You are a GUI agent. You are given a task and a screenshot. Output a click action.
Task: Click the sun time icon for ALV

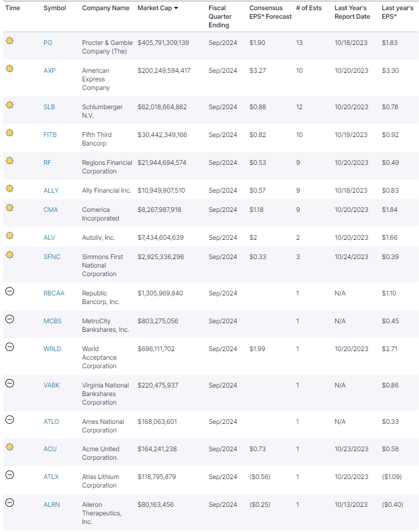[x=10, y=235]
